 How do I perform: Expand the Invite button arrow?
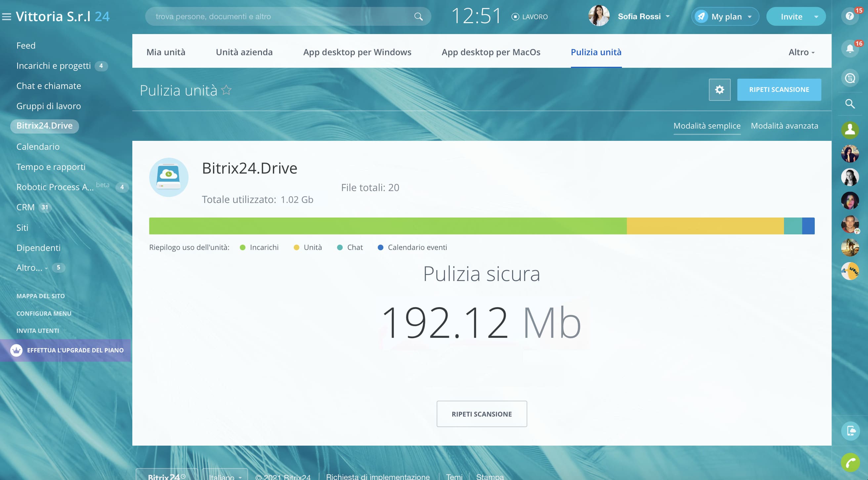[x=816, y=17]
